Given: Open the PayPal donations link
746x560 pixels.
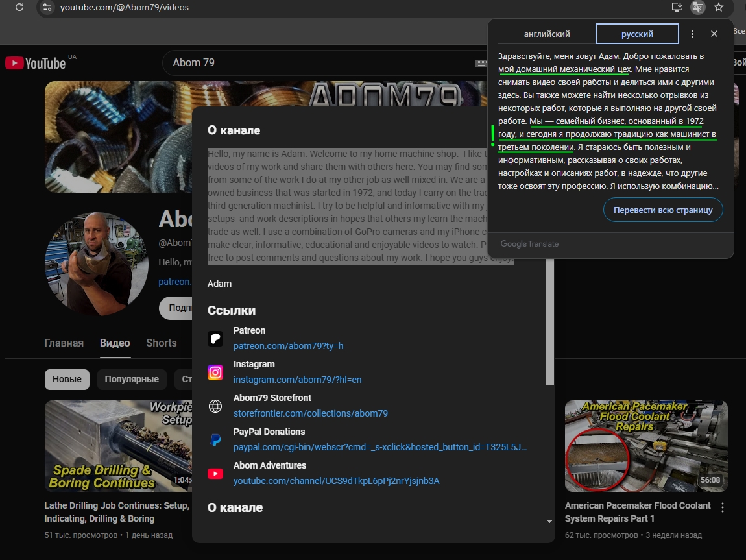Looking at the screenshot, I should [x=379, y=447].
